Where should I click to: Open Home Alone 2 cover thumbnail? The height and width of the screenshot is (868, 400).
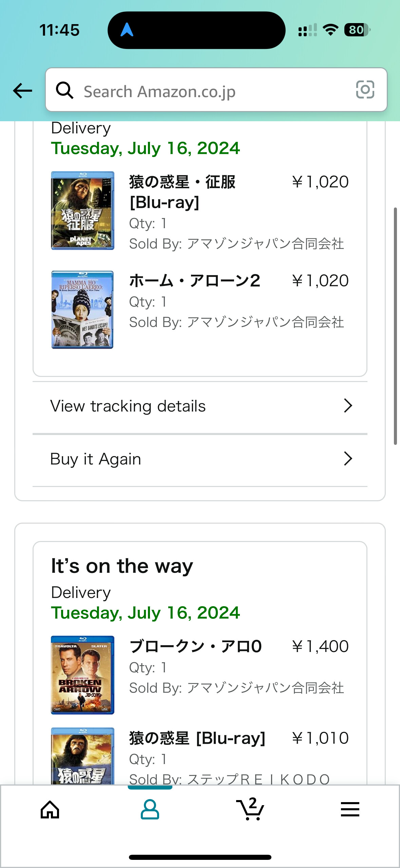tap(82, 309)
